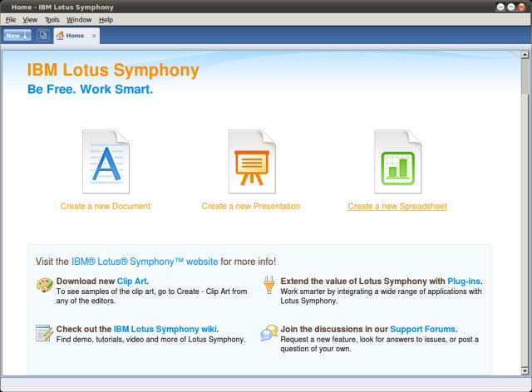This screenshot has height=392, width=532.
Task: Close the IBM Lotus Symphony window
Action: [521, 7]
